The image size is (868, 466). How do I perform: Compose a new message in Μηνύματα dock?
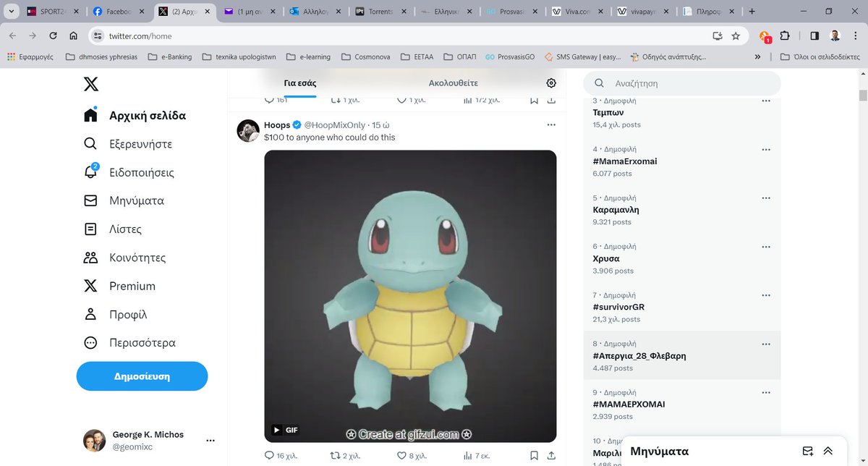pyautogui.click(x=808, y=451)
